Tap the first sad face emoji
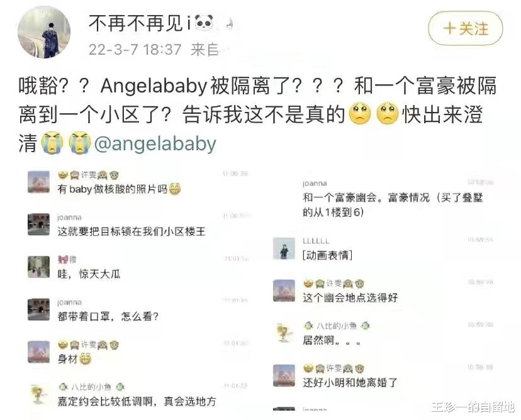Image resolution: width=521 pixels, height=420 pixels. 361,114
